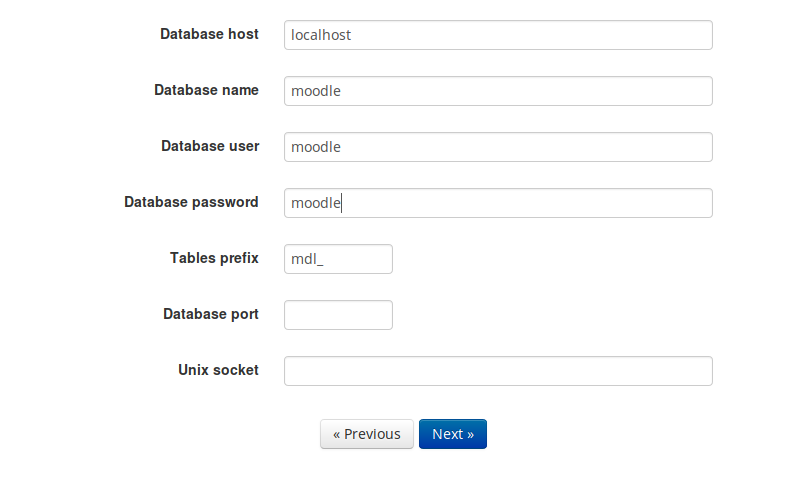This screenshot has height=481, width=799.
Task: Click "moodle" text in Database name field
Action: click(x=316, y=91)
